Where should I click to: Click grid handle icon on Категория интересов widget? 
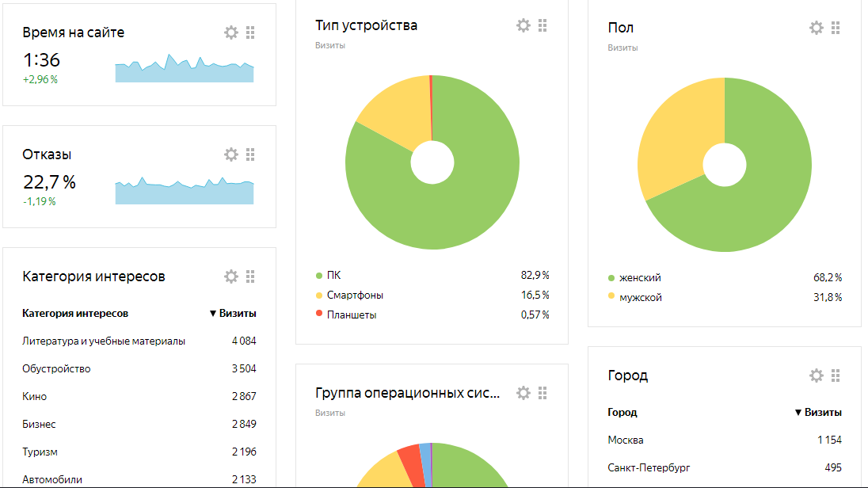(250, 276)
